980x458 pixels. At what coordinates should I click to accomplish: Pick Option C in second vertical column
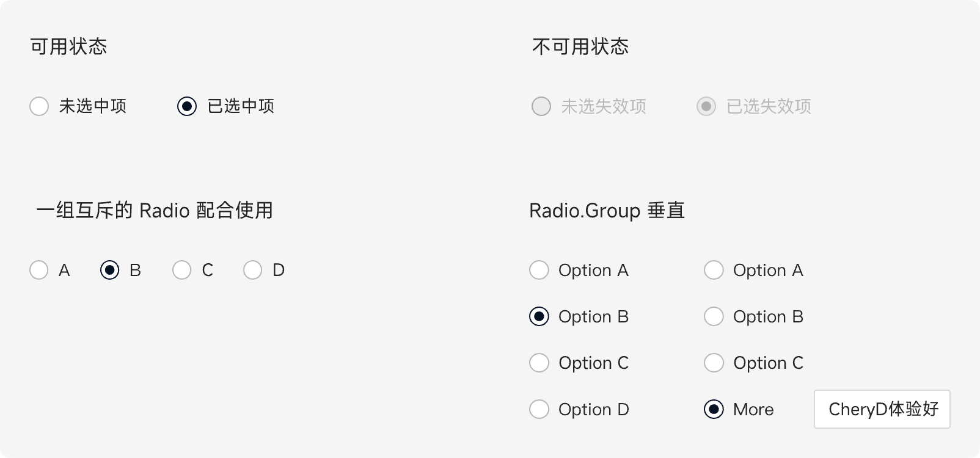(714, 363)
